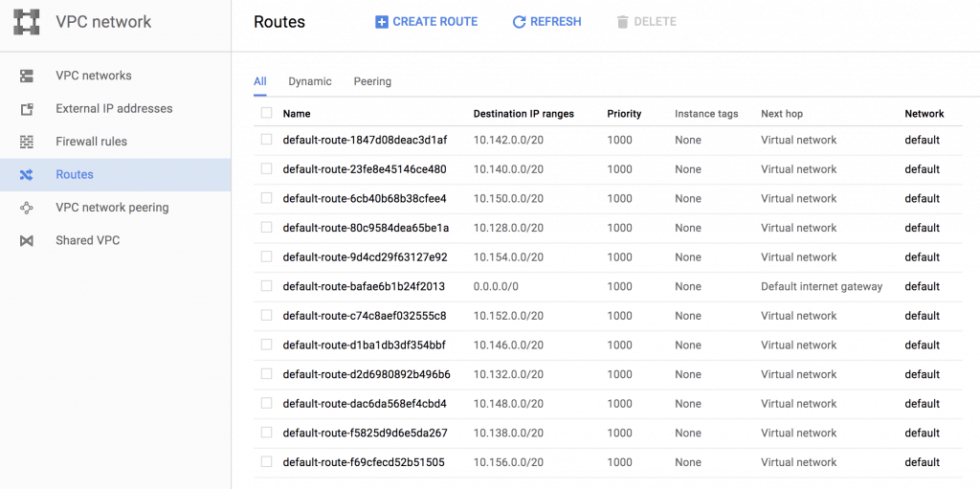Click the circular Refresh arrow icon
The width and height of the screenshot is (980, 489).
[519, 22]
